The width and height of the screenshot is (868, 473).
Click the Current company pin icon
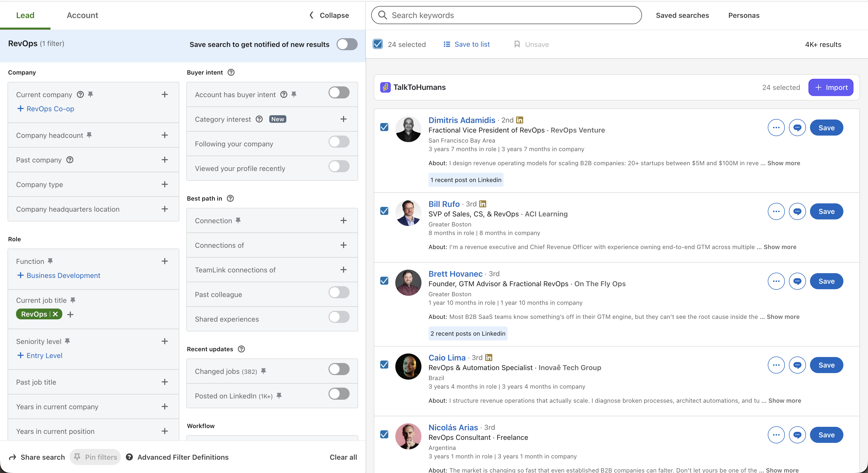click(90, 94)
